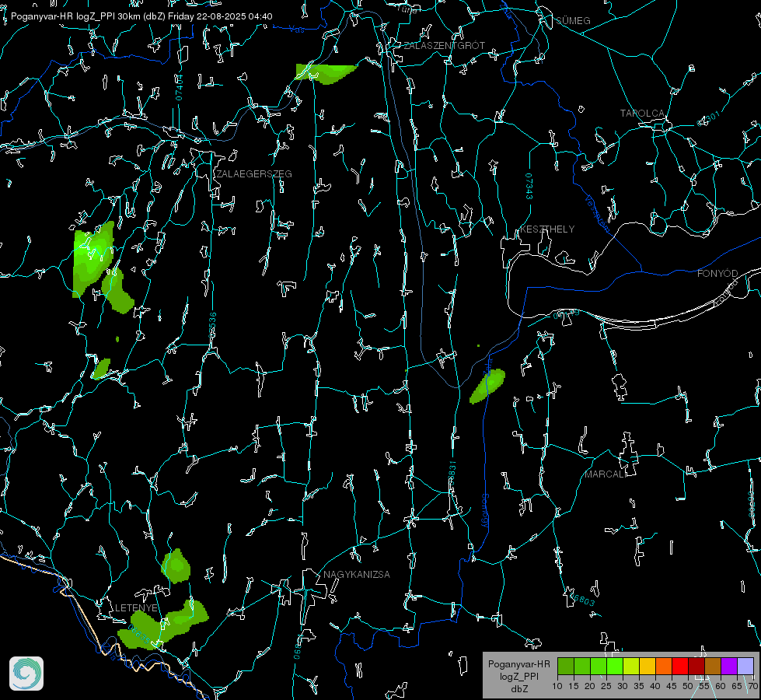Image resolution: width=761 pixels, height=700 pixels.
Task: Select the 35–40 dBZ yellow legend swatch
Action: tap(648, 666)
